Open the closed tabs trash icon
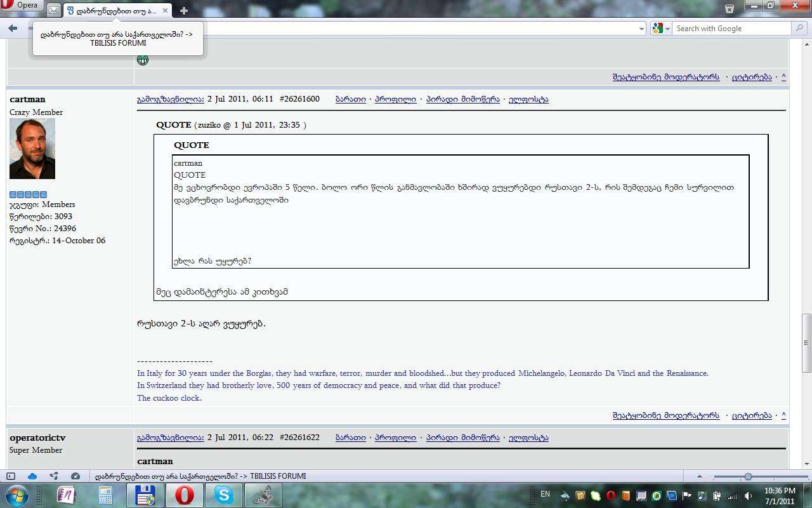 point(730,8)
